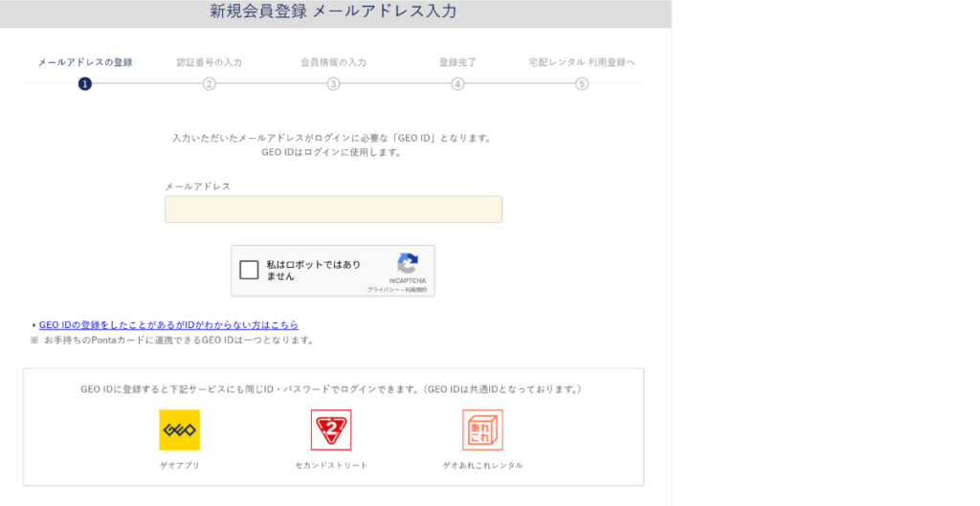Click the 新規会員登録 メールアドレス入力 page heading

[x=333, y=12]
